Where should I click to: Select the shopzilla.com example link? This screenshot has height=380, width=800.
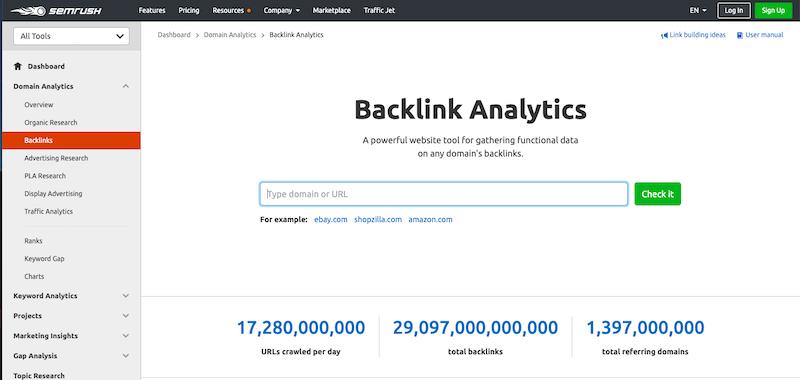(x=378, y=220)
